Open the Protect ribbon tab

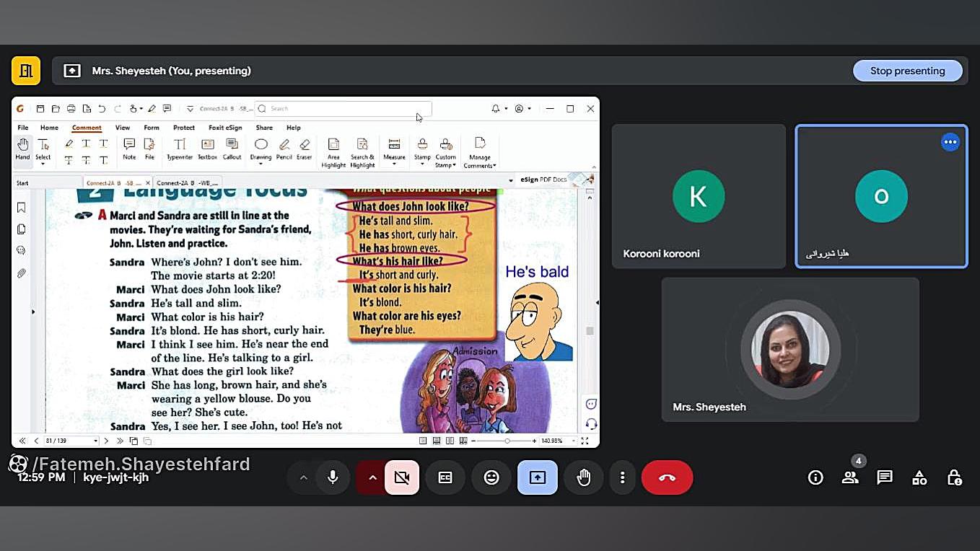tap(184, 128)
